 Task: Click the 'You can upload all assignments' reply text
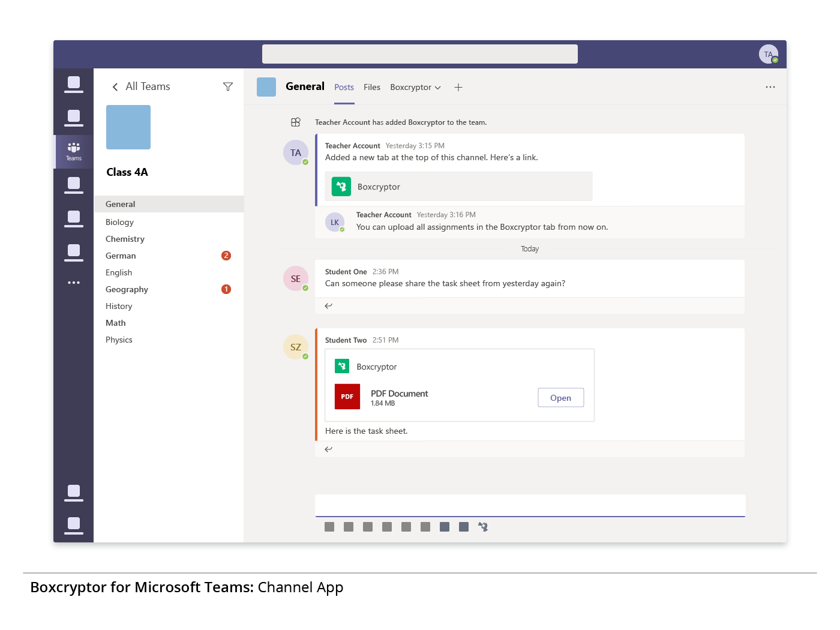(482, 227)
